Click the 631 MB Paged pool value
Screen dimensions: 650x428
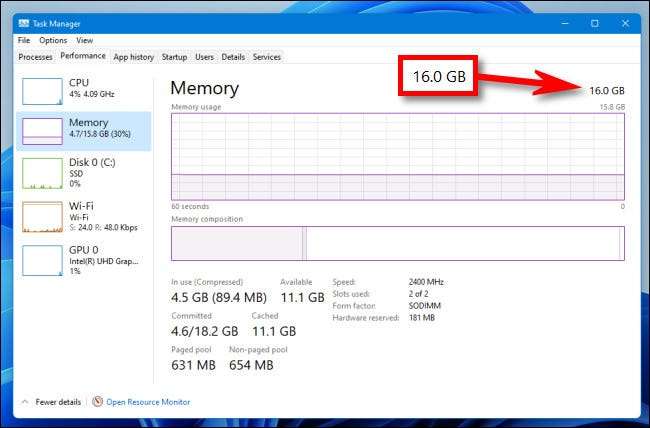point(193,365)
